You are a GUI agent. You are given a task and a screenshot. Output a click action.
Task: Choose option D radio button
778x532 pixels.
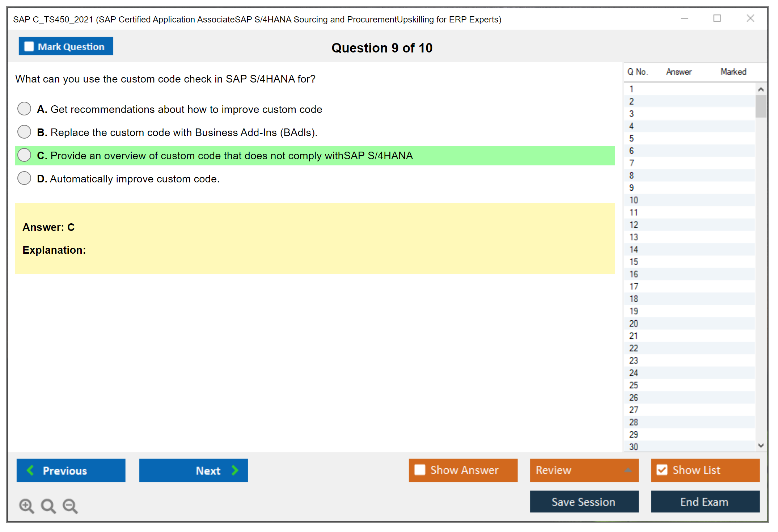tap(24, 178)
